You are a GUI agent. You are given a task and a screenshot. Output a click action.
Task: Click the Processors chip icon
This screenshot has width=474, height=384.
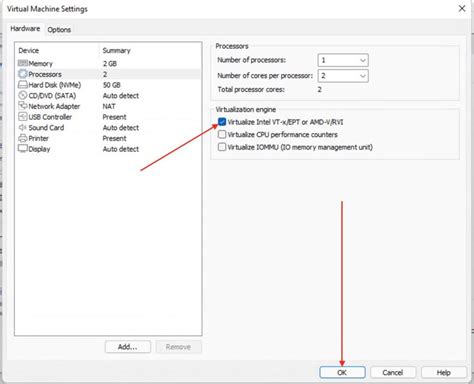pos(23,74)
